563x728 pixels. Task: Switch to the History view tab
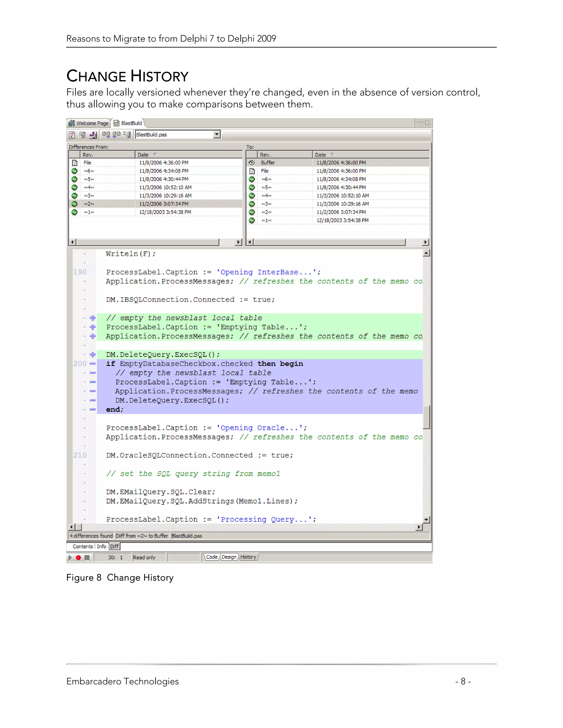[249, 557]
